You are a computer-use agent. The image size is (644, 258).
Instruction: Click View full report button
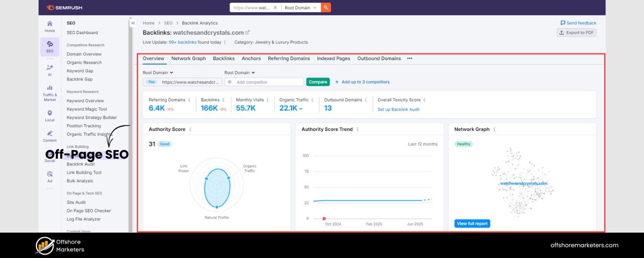[472, 224]
